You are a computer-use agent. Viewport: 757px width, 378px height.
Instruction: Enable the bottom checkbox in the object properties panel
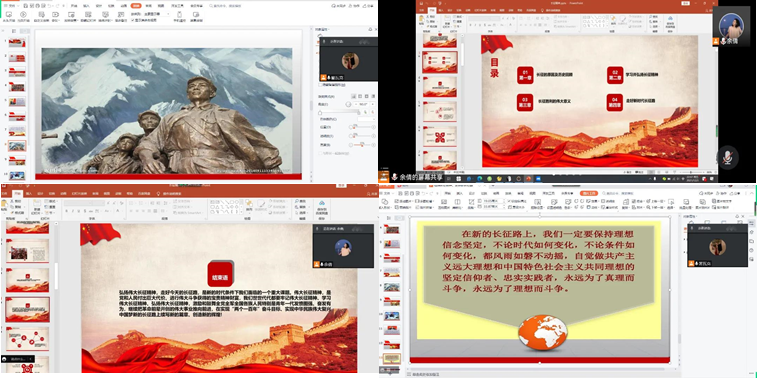[x=320, y=153]
